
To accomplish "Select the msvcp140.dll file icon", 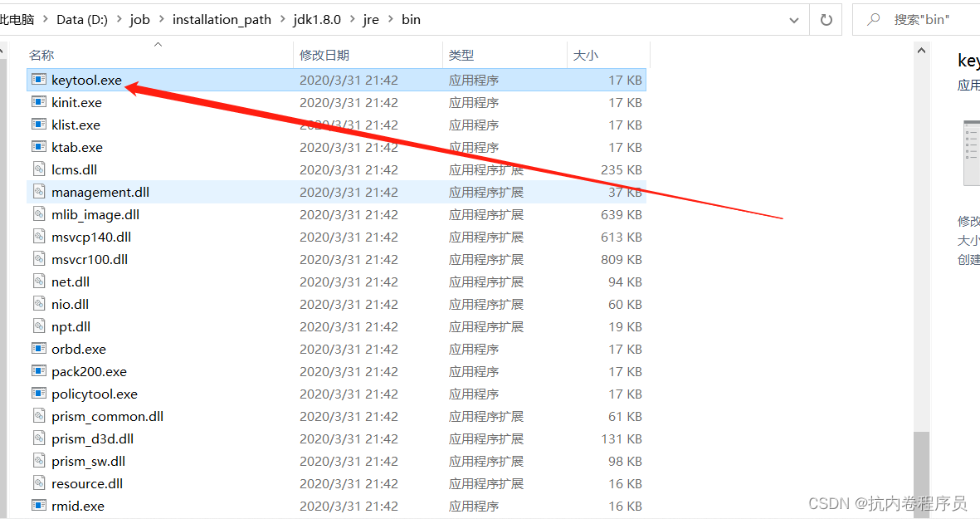I will click(39, 237).
